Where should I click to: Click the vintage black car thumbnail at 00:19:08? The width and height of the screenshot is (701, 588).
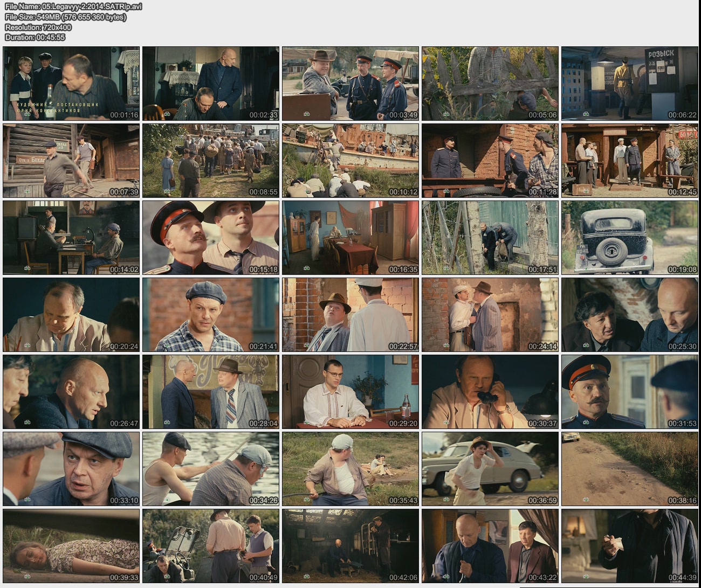coord(629,238)
